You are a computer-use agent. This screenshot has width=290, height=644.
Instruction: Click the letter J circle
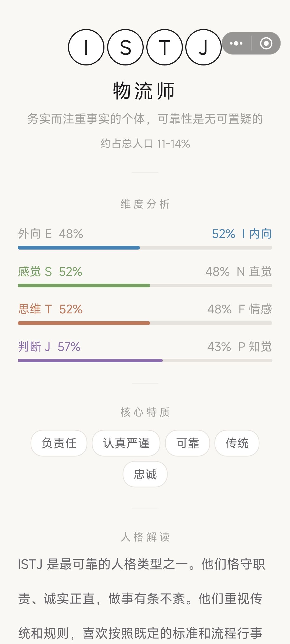click(x=204, y=47)
